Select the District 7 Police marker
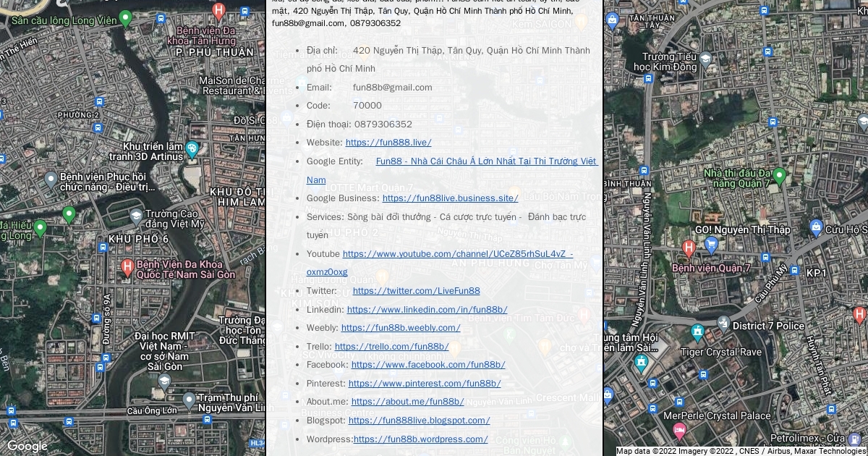Image resolution: width=868 pixels, height=456 pixels. tap(723, 323)
